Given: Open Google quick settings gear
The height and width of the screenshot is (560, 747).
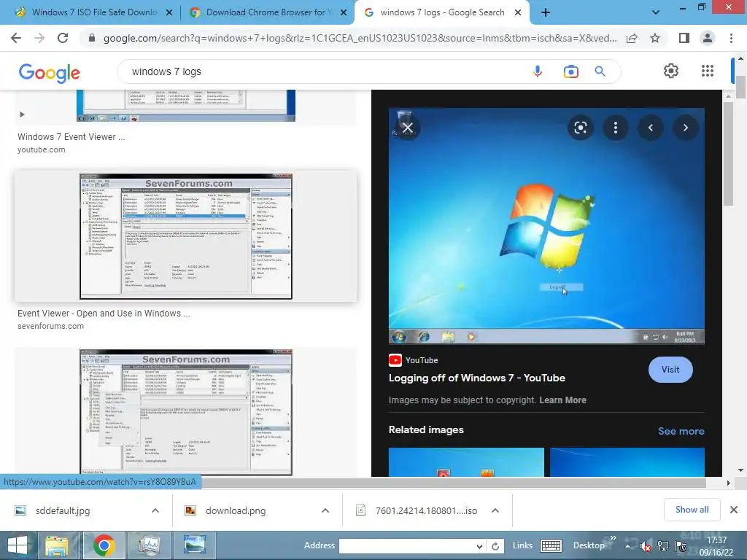Looking at the screenshot, I should coord(671,71).
